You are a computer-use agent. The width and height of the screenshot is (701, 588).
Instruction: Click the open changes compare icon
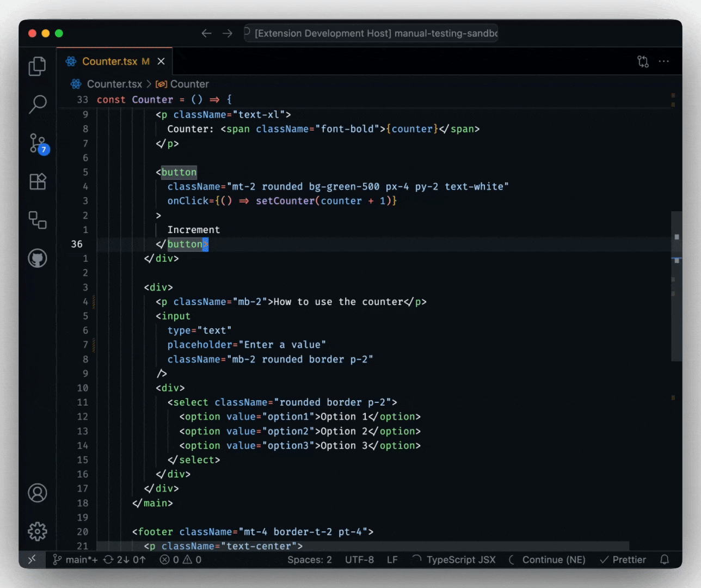click(643, 62)
